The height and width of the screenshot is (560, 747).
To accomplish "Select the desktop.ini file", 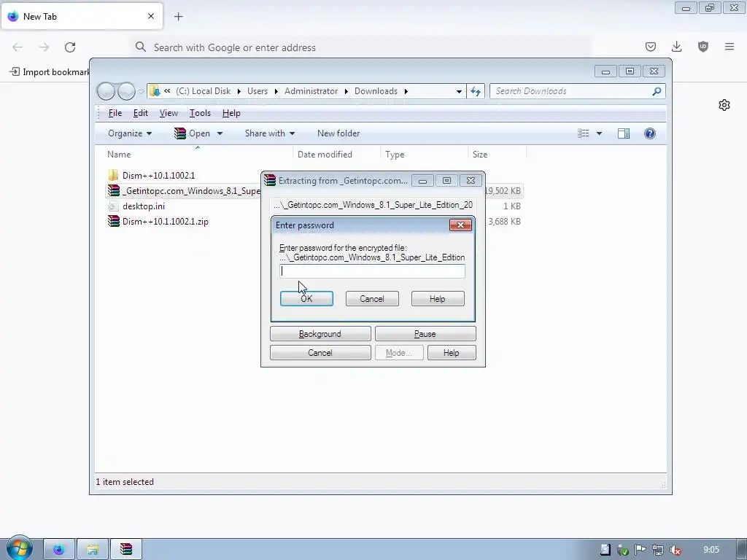I will point(144,206).
